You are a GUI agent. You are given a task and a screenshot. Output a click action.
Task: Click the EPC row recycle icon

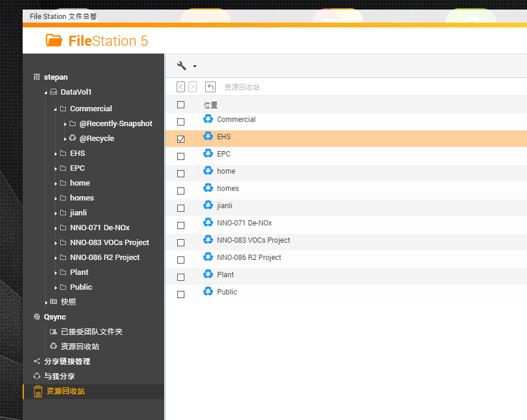pos(208,153)
